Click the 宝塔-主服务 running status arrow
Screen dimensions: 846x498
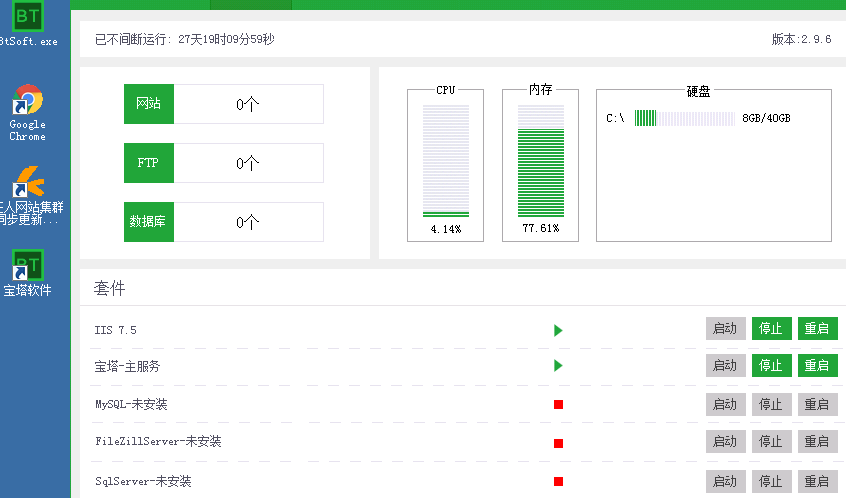(558, 366)
